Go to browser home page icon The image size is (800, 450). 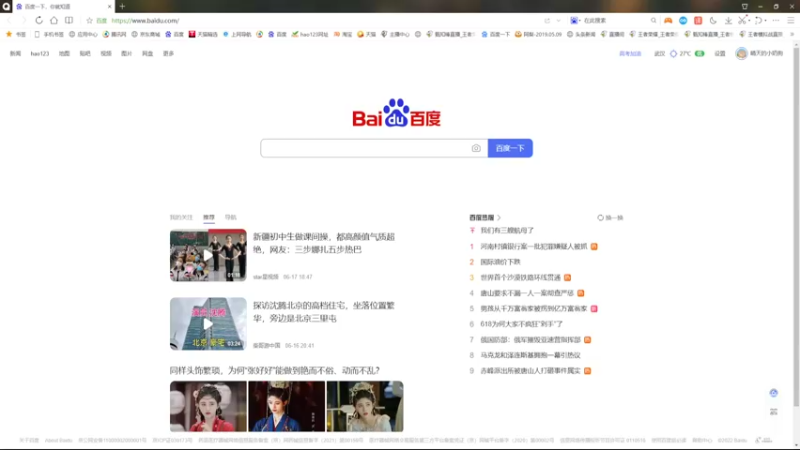(x=54, y=20)
